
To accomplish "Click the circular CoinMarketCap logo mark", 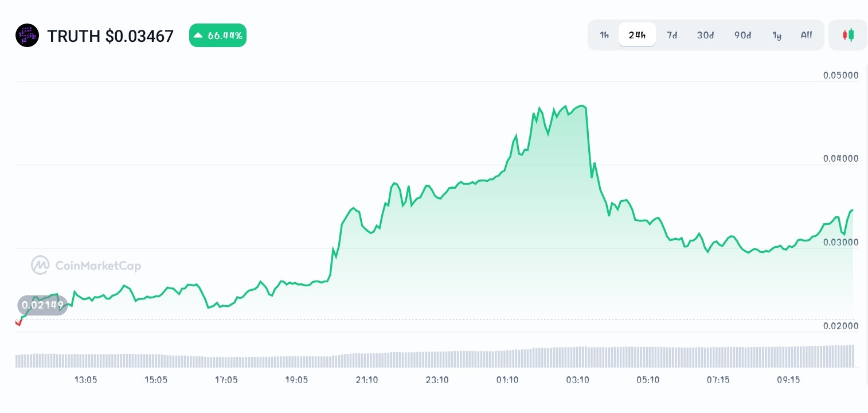I will [x=40, y=265].
